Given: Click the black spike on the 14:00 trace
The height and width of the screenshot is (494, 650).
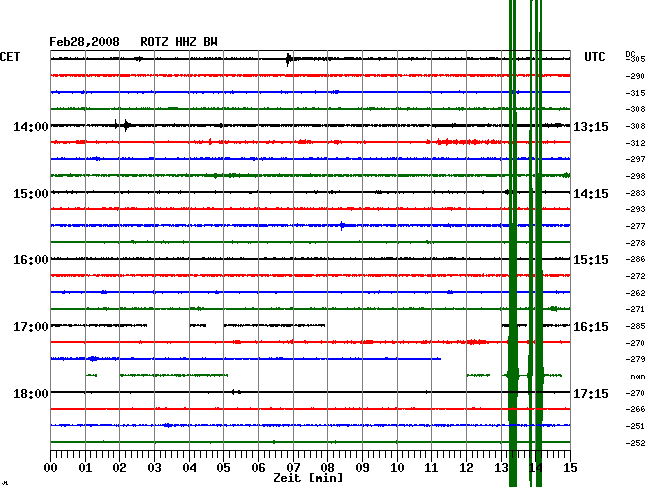Looking at the screenshot, I should click(x=126, y=125).
